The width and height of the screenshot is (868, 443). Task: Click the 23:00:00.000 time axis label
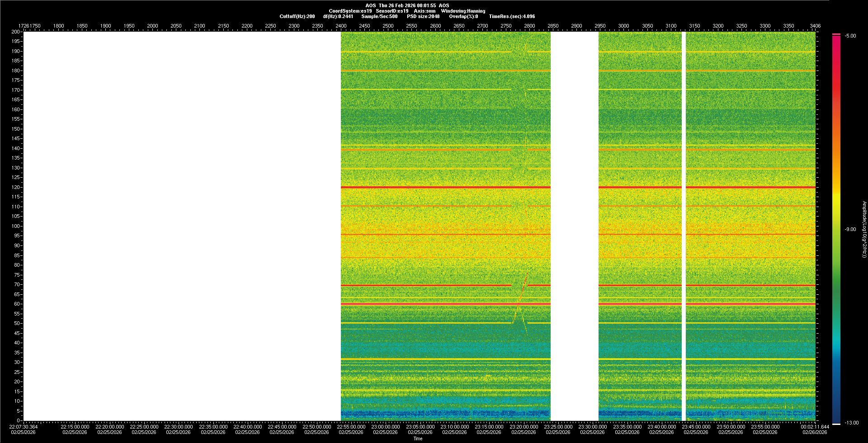click(386, 427)
